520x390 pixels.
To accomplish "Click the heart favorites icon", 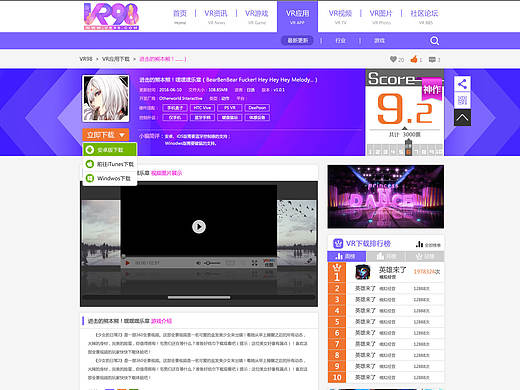I will click(393, 59).
